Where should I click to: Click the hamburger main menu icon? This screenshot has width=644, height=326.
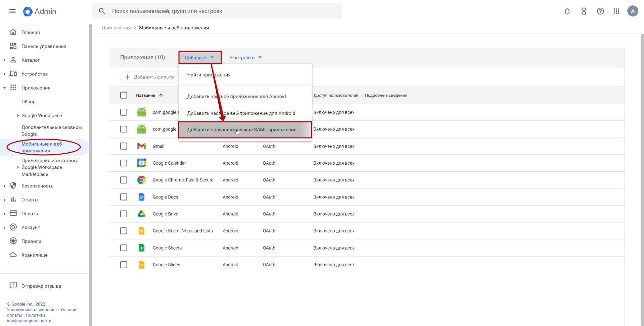click(x=12, y=11)
